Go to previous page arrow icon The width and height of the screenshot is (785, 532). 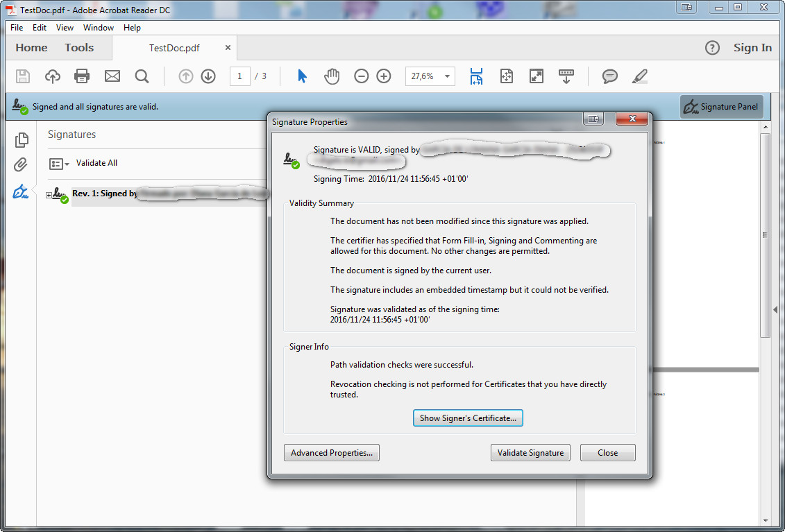[186, 76]
